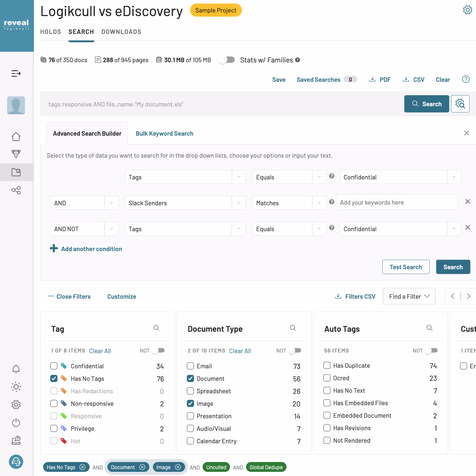Search within the Tag filter
This screenshot has height=476, width=476.
156,328
